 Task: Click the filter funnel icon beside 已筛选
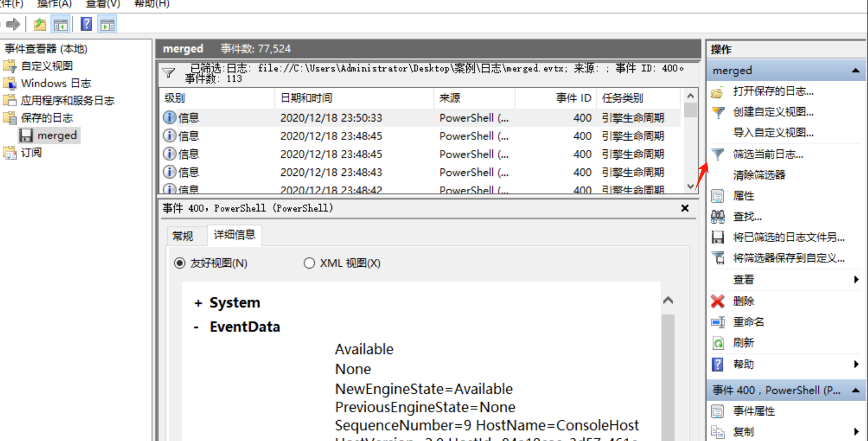(x=168, y=73)
